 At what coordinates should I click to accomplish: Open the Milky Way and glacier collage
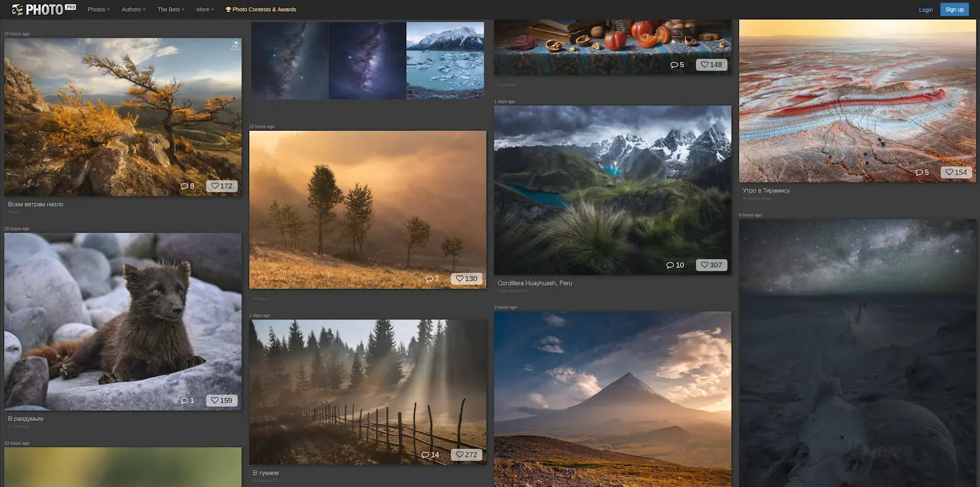coord(367,61)
